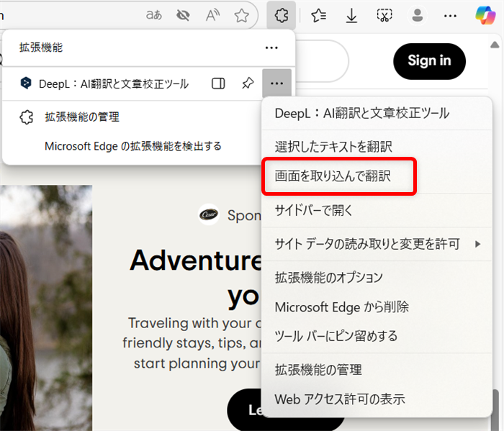
Task: Open the favorites list icon in toolbar
Action: [319, 15]
